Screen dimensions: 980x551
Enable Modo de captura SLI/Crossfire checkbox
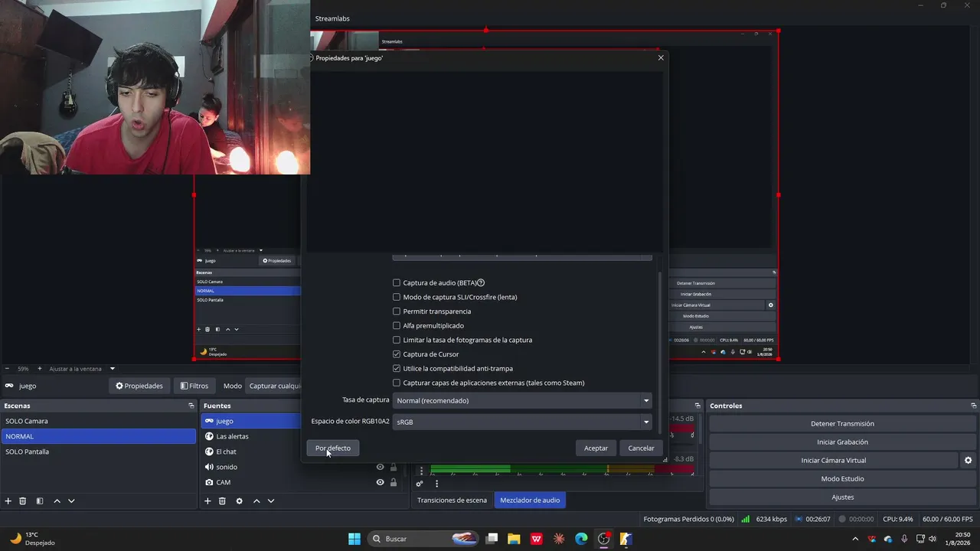point(397,297)
